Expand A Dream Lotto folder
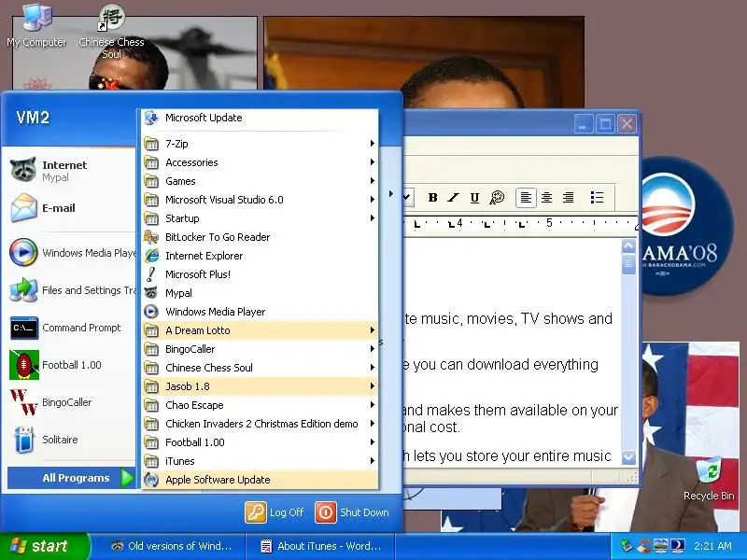This screenshot has width=747, height=560. 261,330
